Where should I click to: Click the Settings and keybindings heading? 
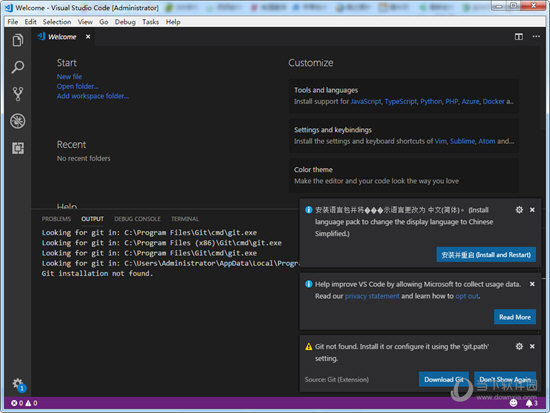[333, 130]
